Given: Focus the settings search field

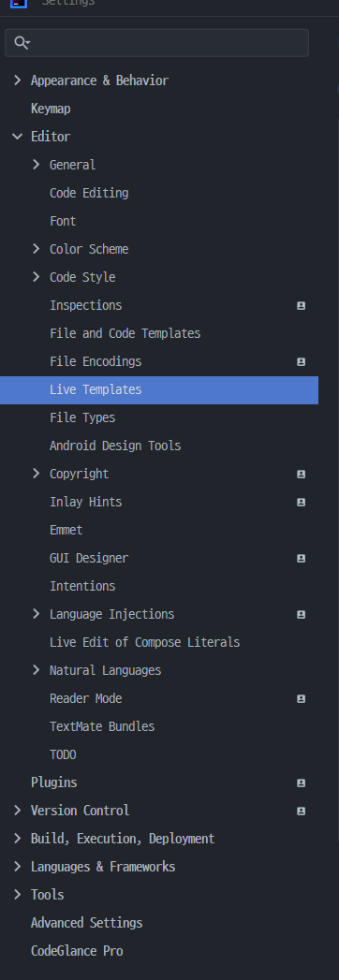Looking at the screenshot, I should pos(157,43).
